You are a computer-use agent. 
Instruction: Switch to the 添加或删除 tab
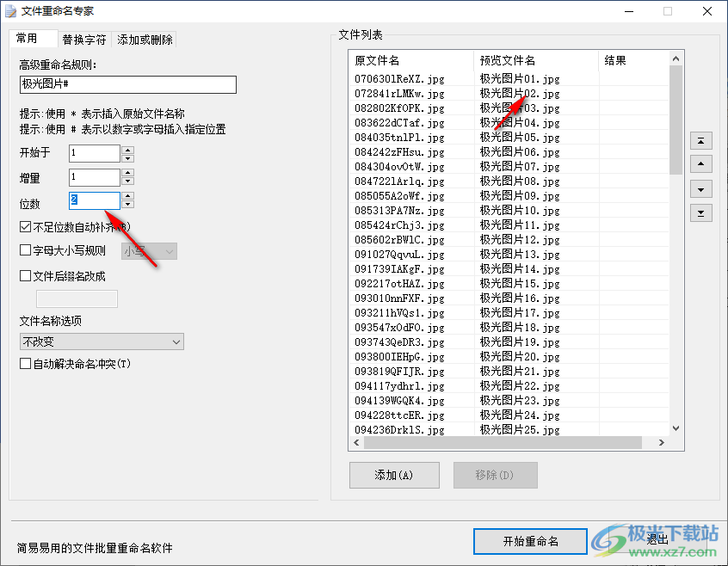coord(145,40)
